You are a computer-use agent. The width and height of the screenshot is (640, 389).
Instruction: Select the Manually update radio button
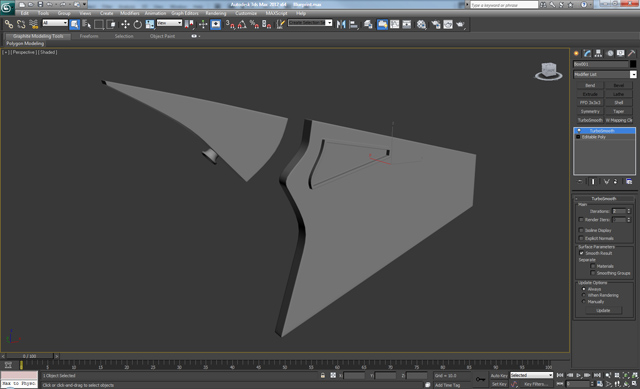click(x=584, y=302)
